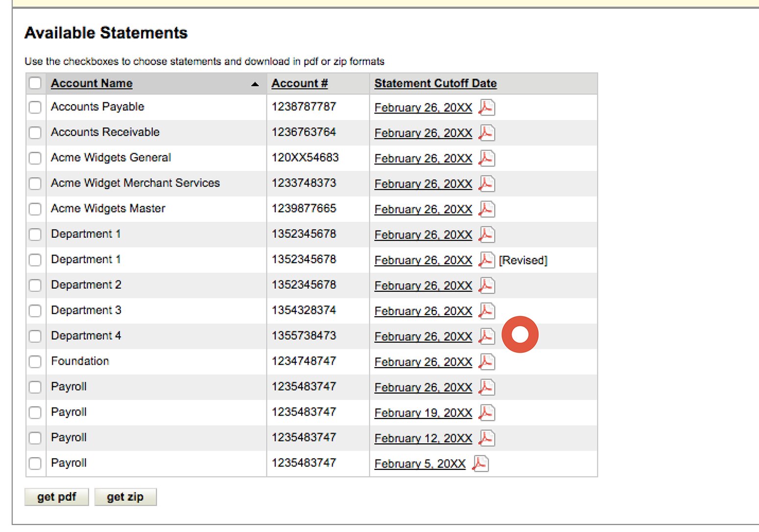The image size is (759, 532).
Task: Sort by Statement Cutoff Date column
Action: tap(435, 83)
